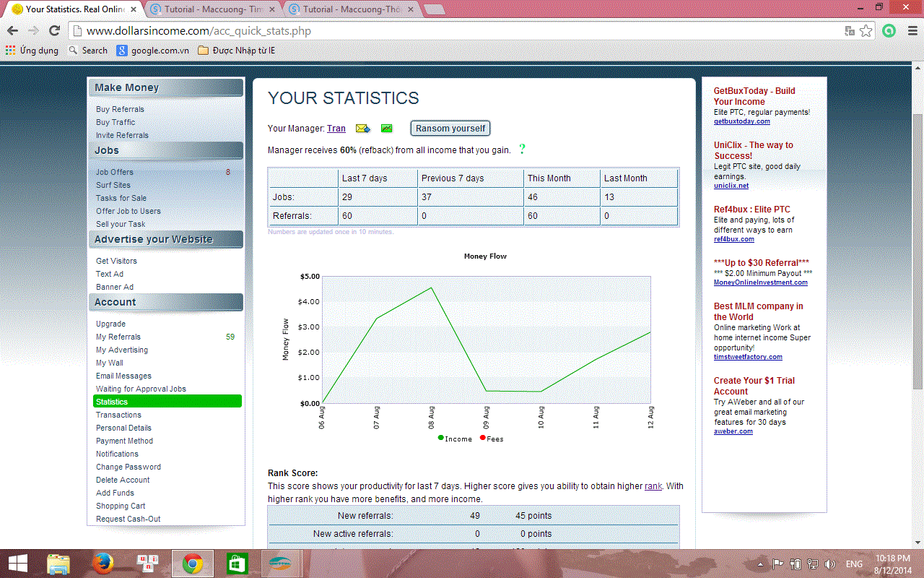Open Request Cash-Out
Image resolution: width=924 pixels, height=578 pixels.
tap(128, 519)
